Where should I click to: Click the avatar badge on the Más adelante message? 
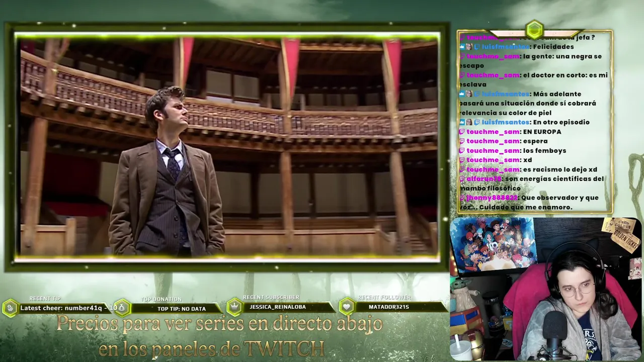point(469,94)
